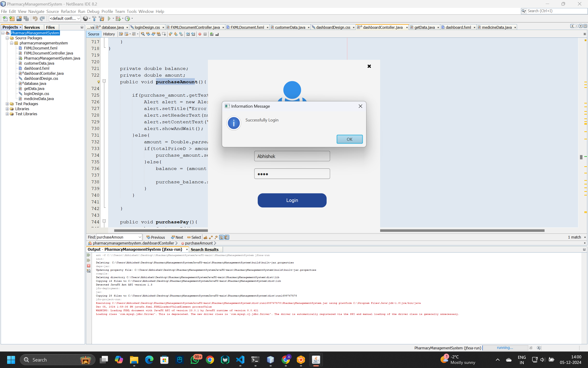Stop the running build in Output panel
This screenshot has width=588, height=368.
tap(89, 266)
